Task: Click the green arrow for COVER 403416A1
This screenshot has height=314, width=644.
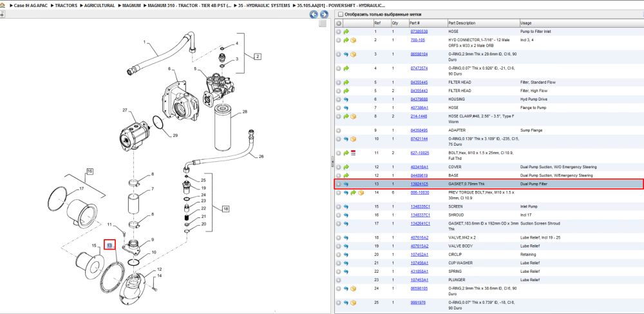Action: point(346,167)
